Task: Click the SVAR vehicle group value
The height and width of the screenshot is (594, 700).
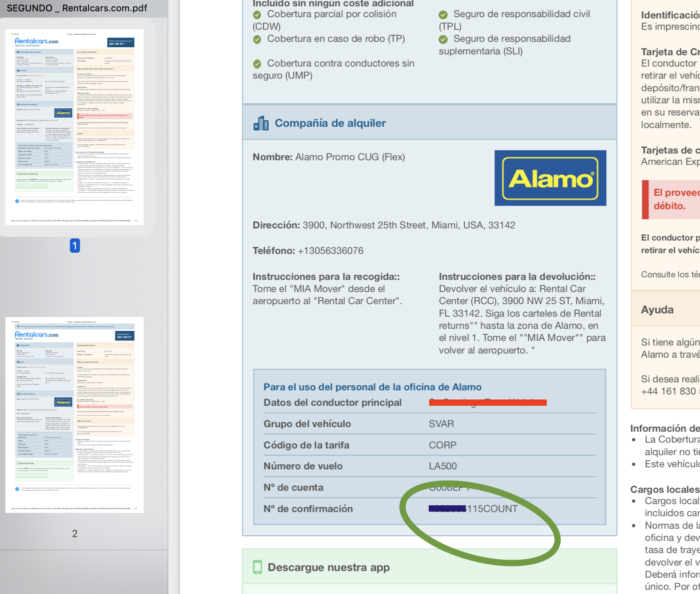Action: (441, 424)
